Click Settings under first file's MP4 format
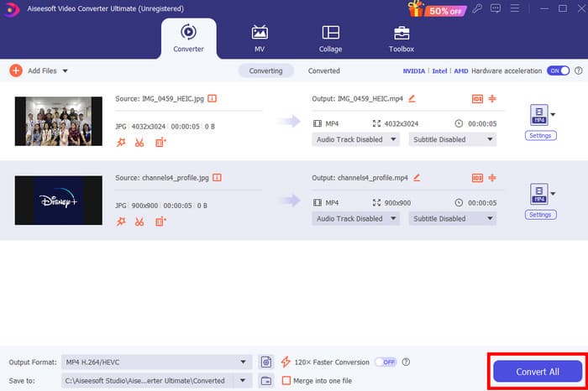Image resolution: width=588 pixels, height=391 pixels. click(540, 135)
